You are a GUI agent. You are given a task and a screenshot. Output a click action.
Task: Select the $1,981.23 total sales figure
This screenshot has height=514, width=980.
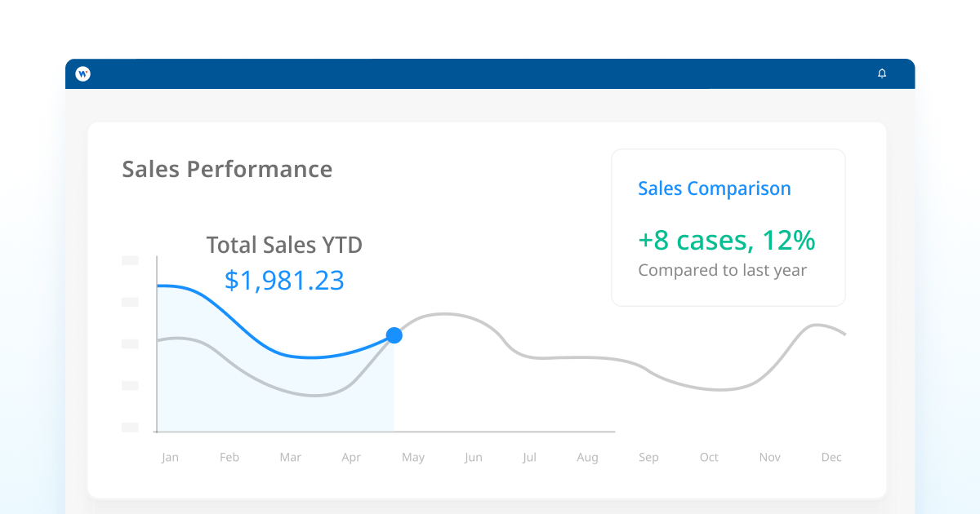tap(284, 281)
